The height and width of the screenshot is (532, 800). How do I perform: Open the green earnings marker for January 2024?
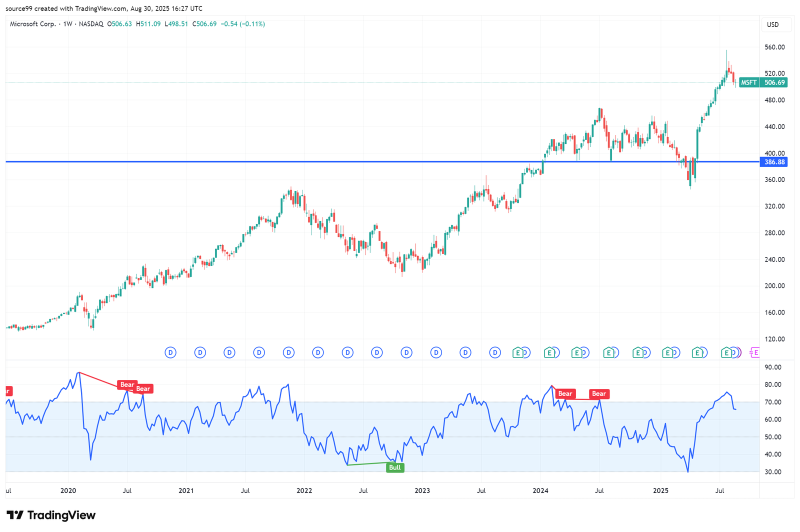pyautogui.click(x=549, y=352)
